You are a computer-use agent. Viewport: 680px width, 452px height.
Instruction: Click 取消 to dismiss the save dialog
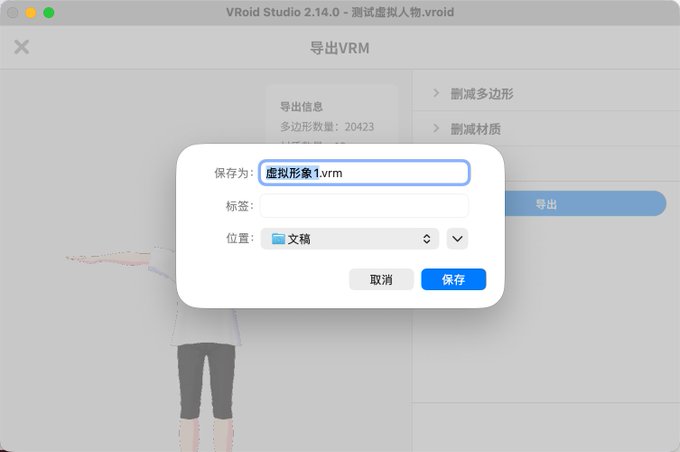(381, 279)
